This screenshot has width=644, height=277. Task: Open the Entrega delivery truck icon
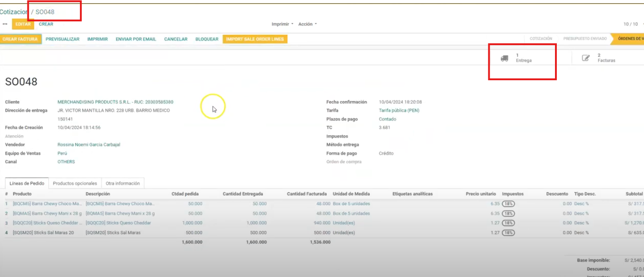504,58
